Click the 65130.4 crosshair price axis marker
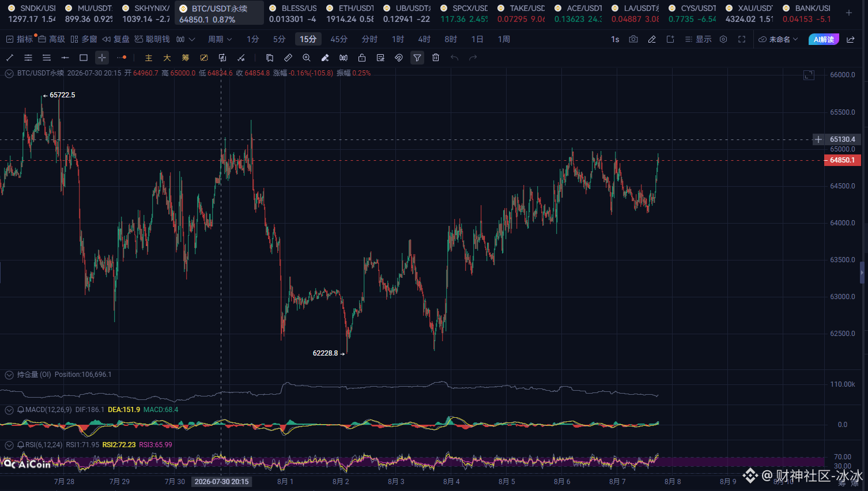The width and height of the screenshot is (868, 491). (842, 139)
